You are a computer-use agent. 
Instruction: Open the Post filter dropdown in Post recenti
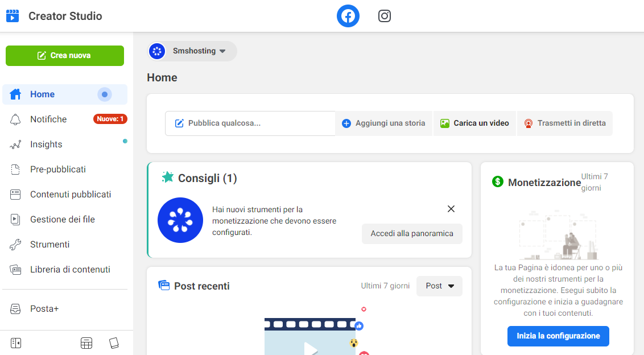[439, 286]
